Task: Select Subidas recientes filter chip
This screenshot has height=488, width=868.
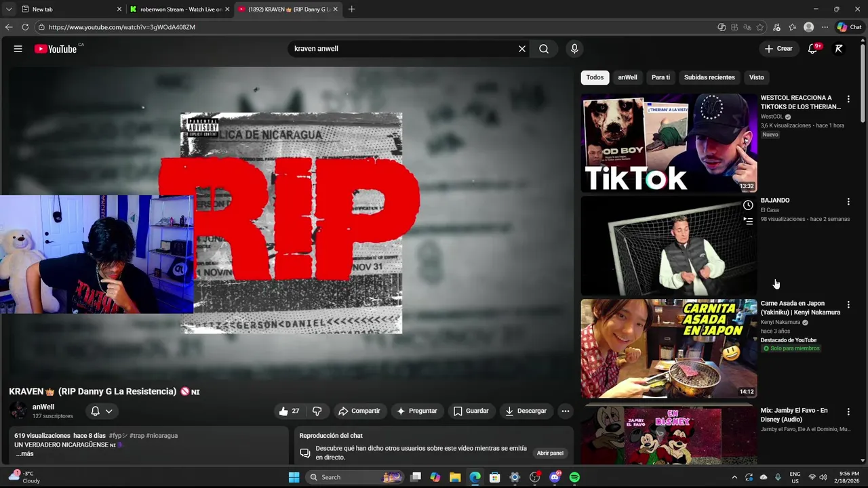Action: pyautogui.click(x=709, y=77)
